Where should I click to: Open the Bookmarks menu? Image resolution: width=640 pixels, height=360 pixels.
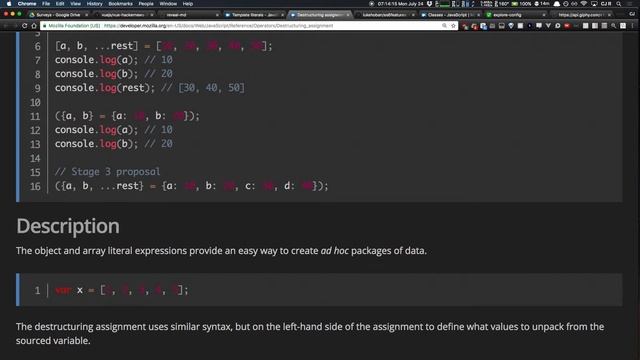pos(120,4)
